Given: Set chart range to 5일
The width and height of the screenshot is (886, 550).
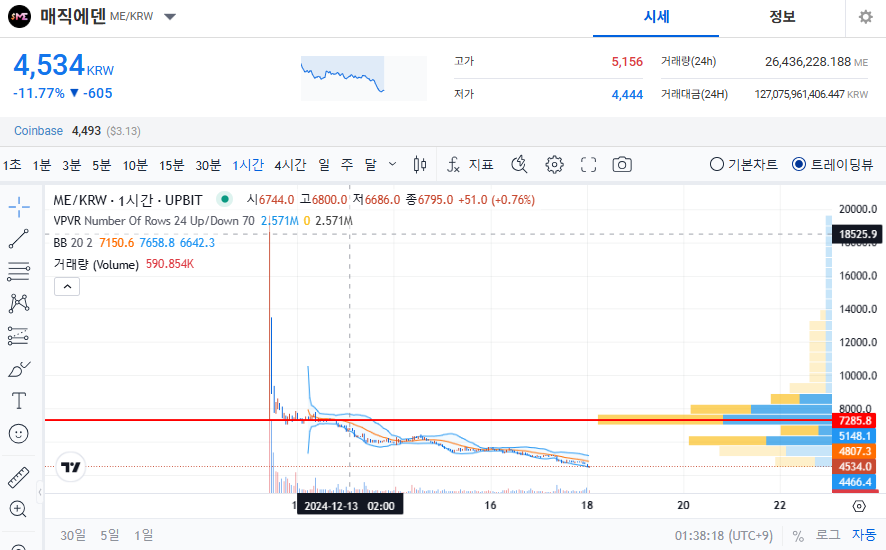Looking at the screenshot, I should (x=110, y=535).
